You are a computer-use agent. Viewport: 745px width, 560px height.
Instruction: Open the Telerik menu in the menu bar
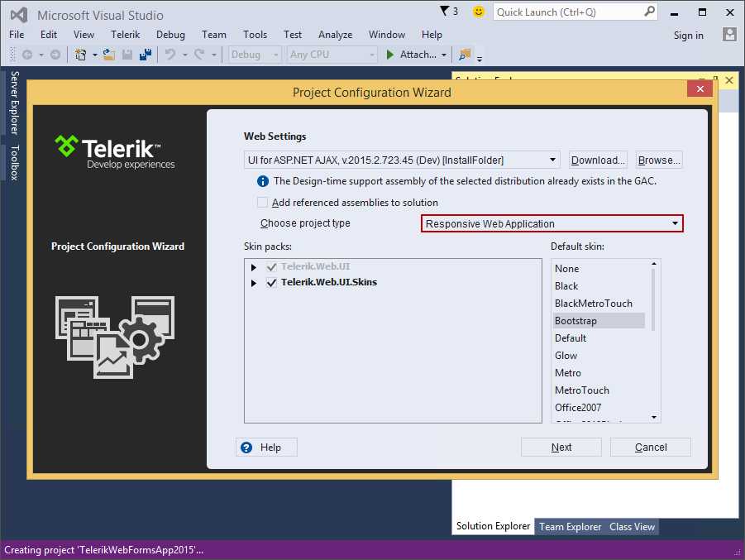coord(125,35)
